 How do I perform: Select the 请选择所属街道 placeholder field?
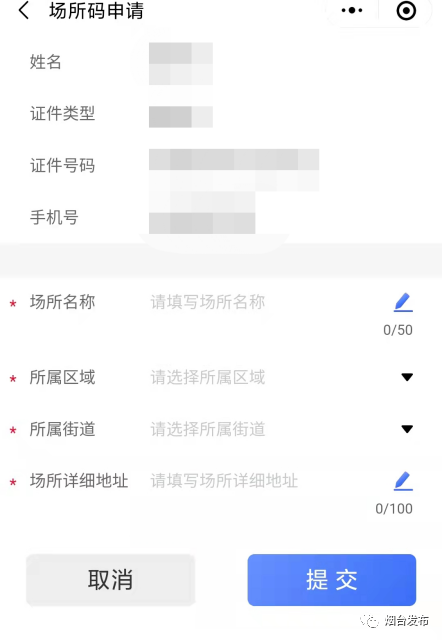208,429
